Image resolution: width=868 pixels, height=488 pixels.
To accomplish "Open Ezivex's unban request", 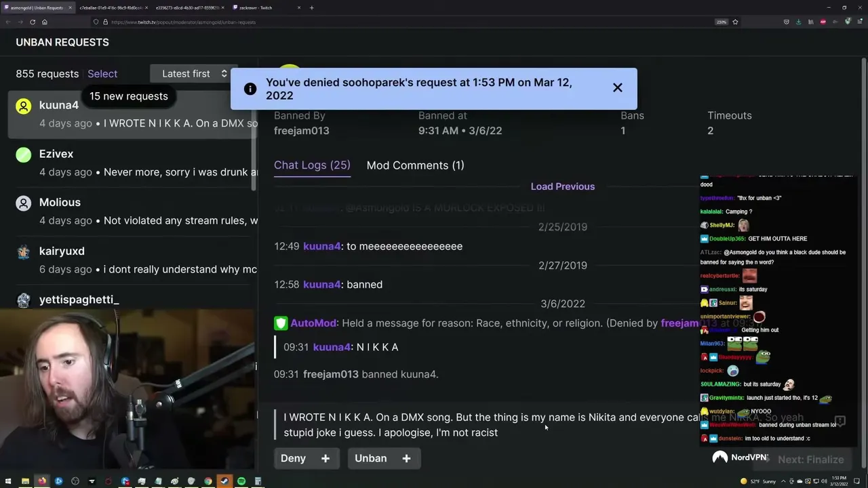I will coord(133,163).
